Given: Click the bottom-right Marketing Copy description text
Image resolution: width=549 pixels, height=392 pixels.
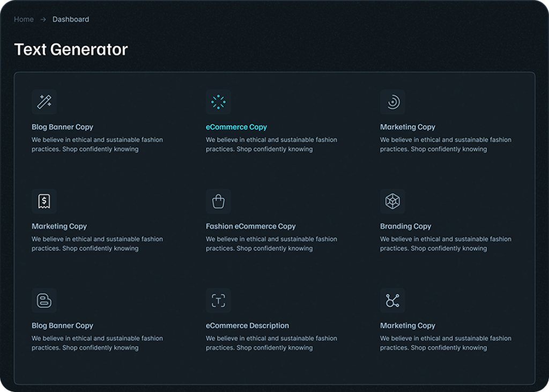Looking at the screenshot, I should click(446, 343).
